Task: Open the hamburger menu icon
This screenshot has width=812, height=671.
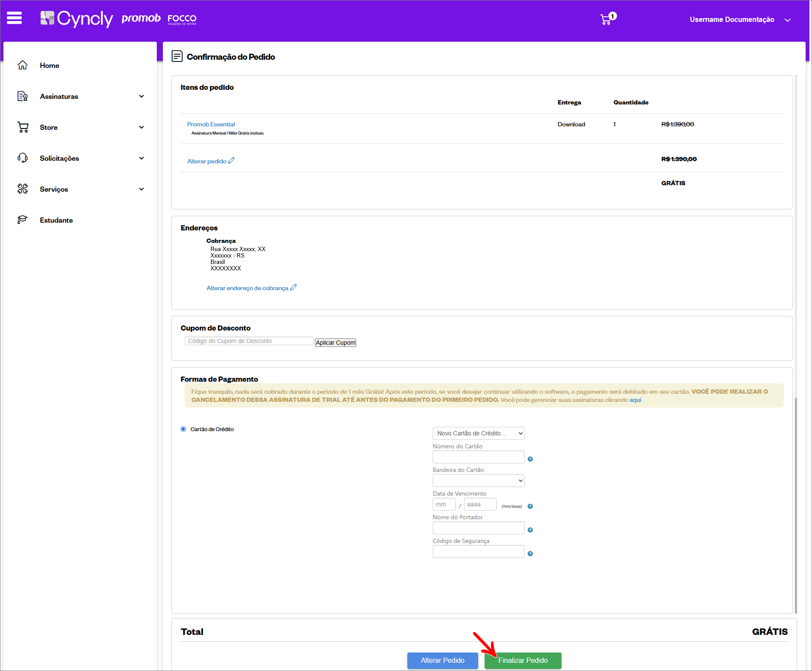Action: click(x=14, y=18)
